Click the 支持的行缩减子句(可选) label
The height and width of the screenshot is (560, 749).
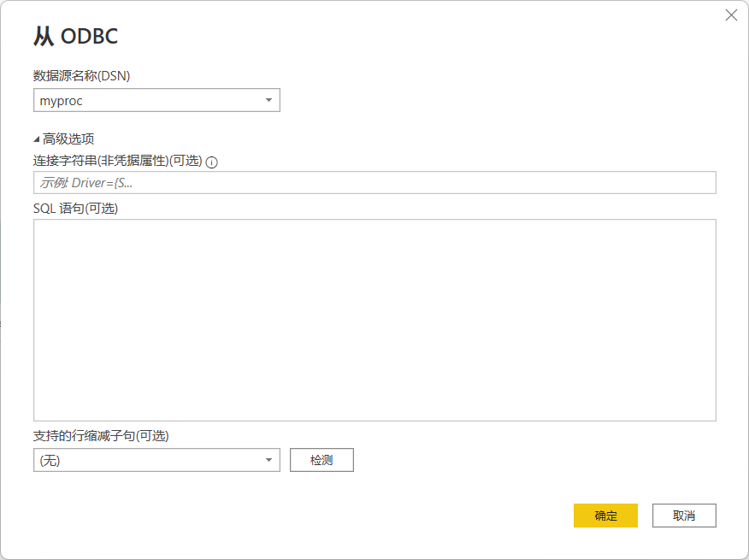click(102, 435)
